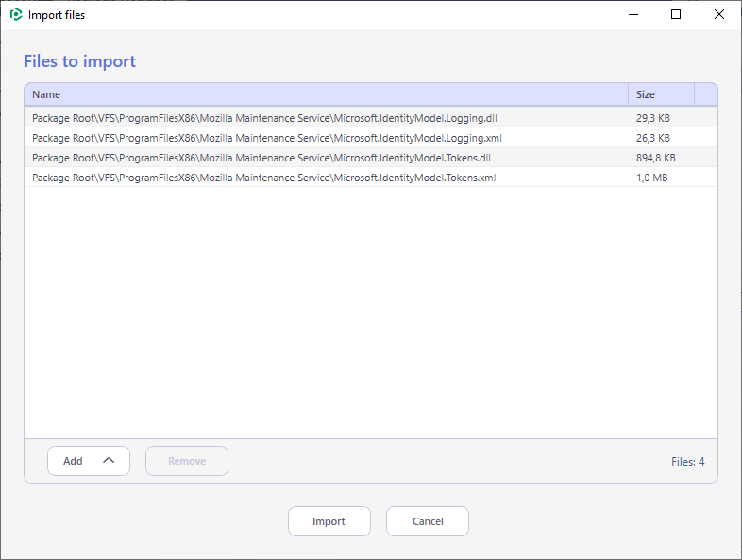Click the app icon in the title bar
The width and height of the screenshot is (742, 560).
coord(16,15)
